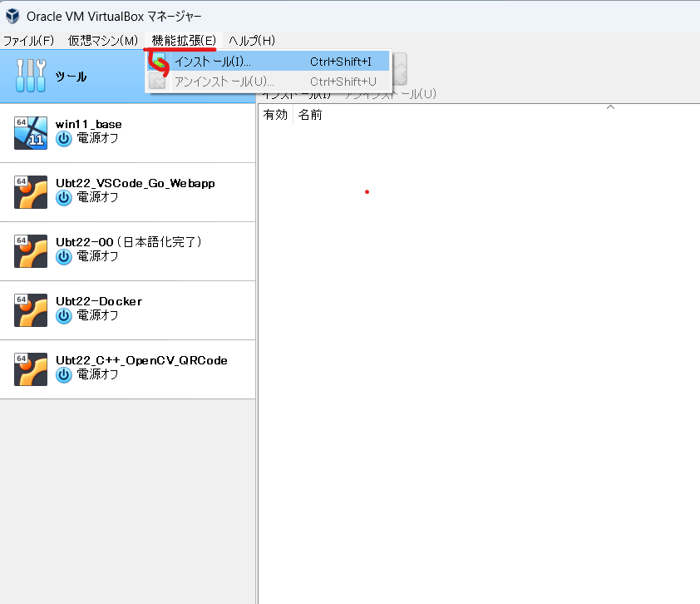Select the Ubt22-Docker machine name

99,301
